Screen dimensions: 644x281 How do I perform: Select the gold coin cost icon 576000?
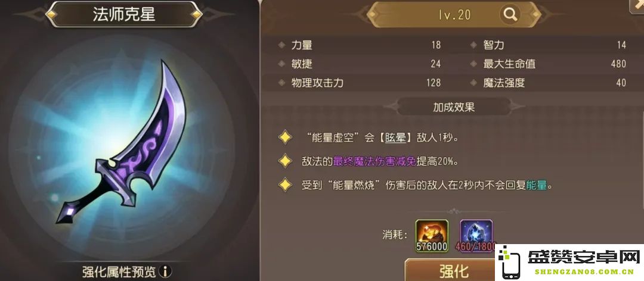pos(432,236)
